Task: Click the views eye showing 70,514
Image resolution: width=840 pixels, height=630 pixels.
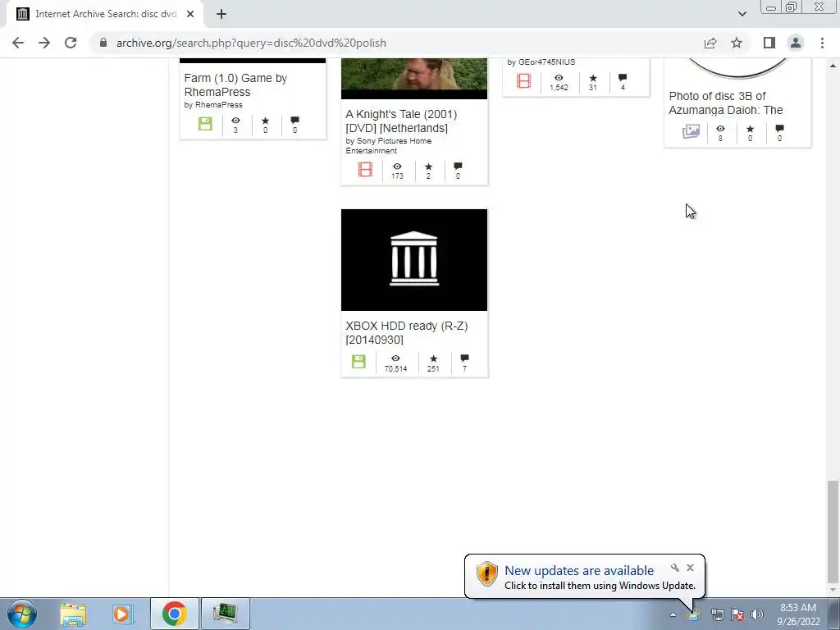Action: click(x=395, y=358)
